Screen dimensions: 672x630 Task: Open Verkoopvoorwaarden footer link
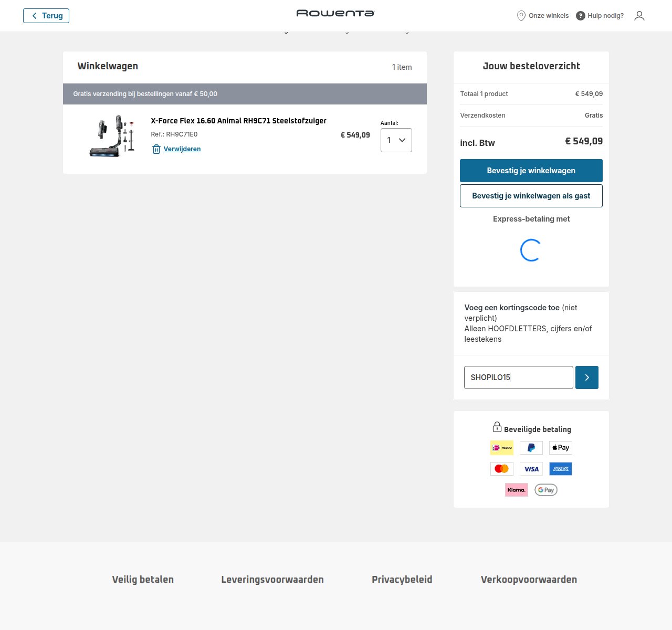pyautogui.click(x=529, y=580)
